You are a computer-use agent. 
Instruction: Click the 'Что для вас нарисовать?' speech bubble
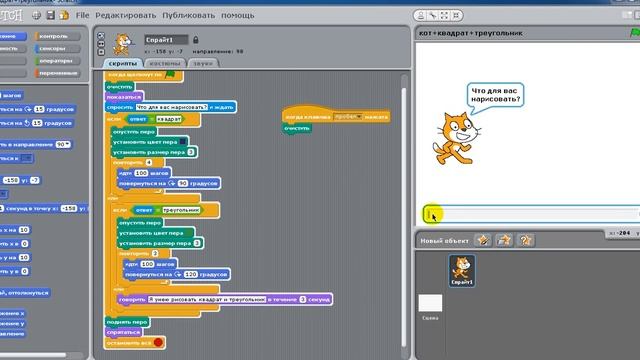click(x=496, y=95)
